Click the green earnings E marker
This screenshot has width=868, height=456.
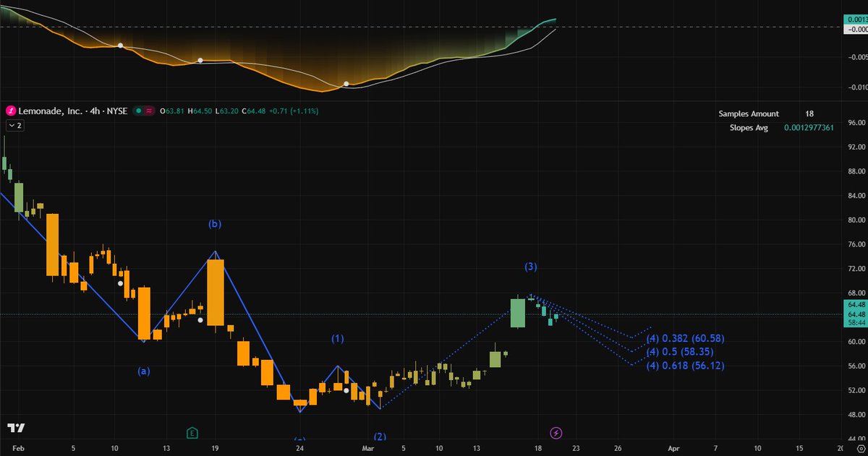click(192, 433)
